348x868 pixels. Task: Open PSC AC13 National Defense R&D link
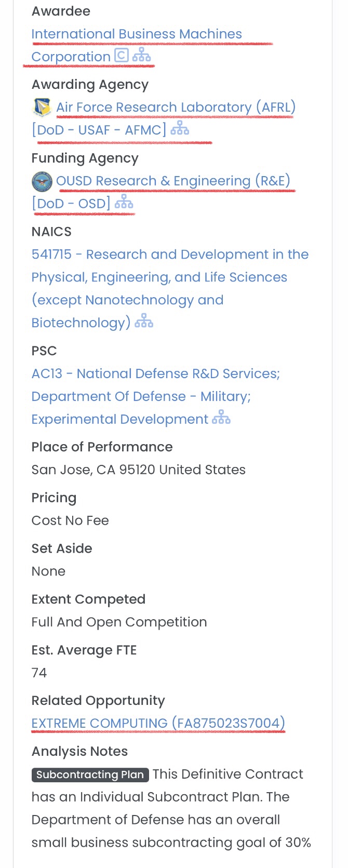[155, 374]
